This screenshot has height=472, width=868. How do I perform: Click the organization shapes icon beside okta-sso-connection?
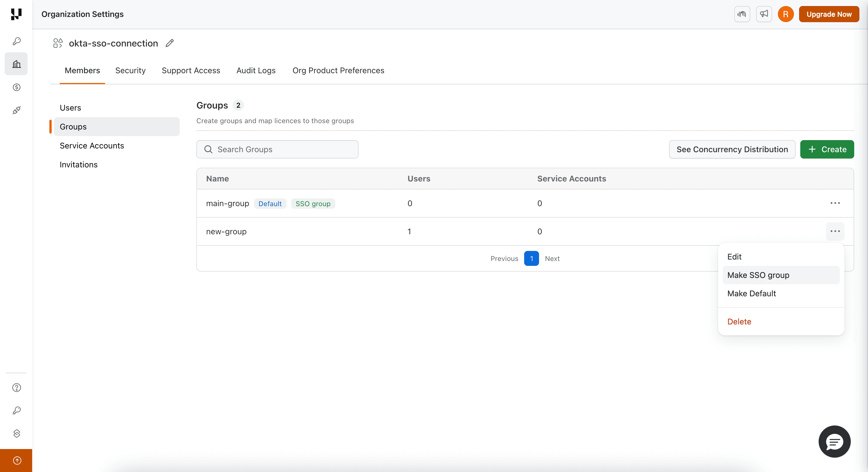pos(58,43)
